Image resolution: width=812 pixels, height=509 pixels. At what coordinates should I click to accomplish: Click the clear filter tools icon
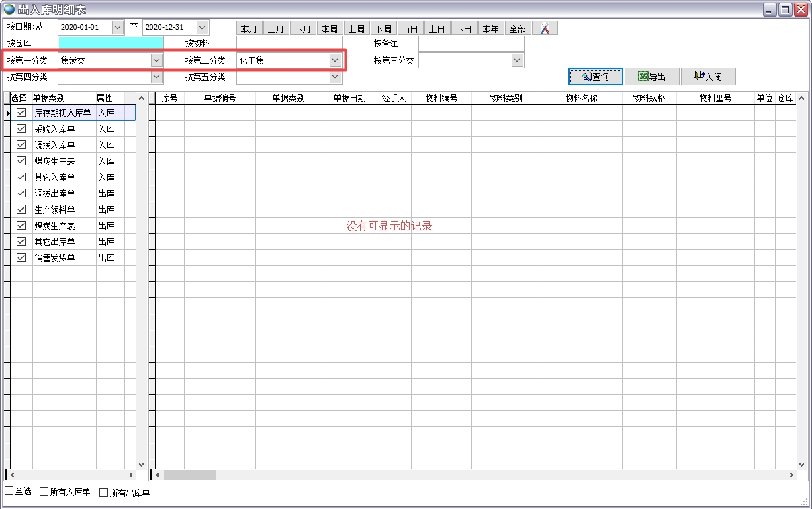pos(545,28)
